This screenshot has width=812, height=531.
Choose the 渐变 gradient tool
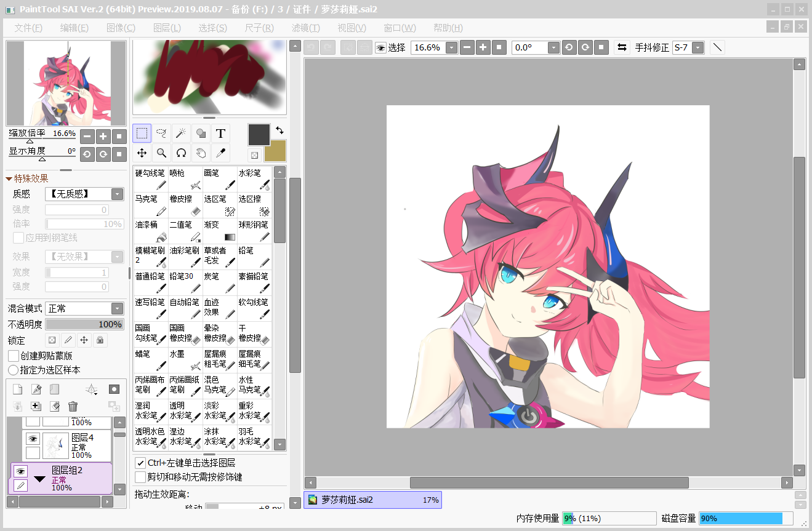[220, 231]
